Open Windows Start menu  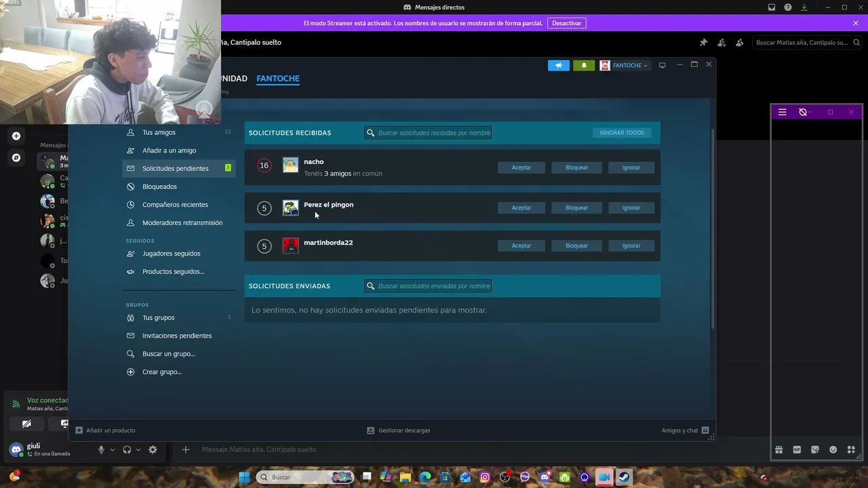pos(244,477)
